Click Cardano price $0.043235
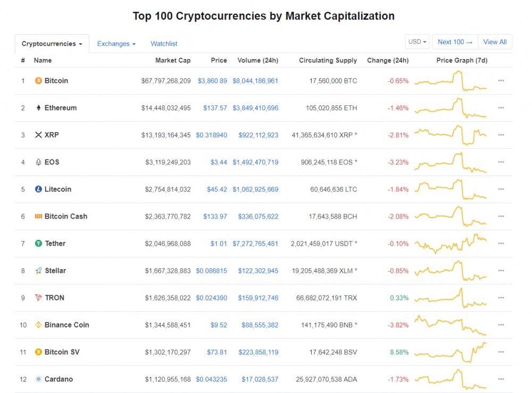 pos(211,379)
